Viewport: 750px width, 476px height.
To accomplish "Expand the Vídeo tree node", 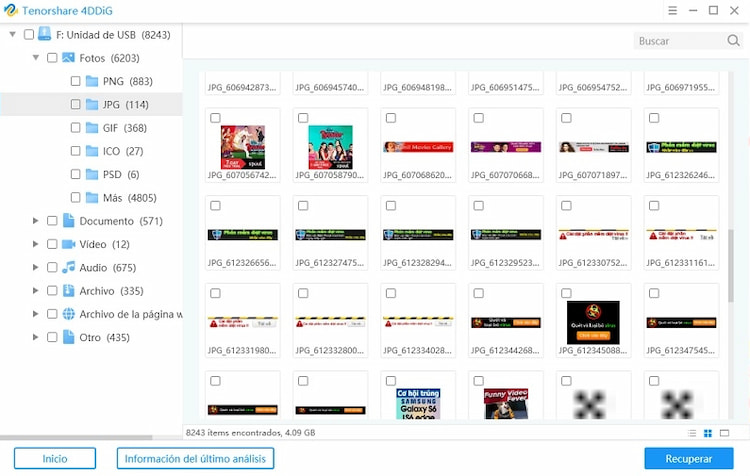I will [35, 244].
